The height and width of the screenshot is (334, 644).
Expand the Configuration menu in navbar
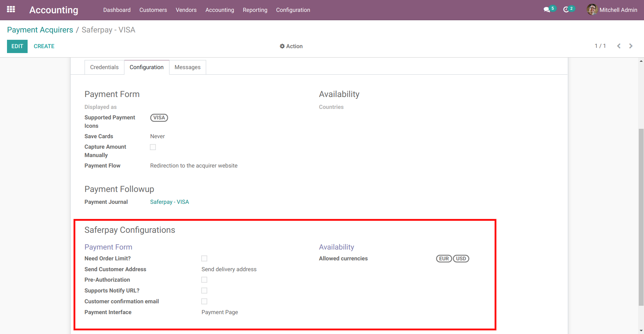click(x=293, y=10)
